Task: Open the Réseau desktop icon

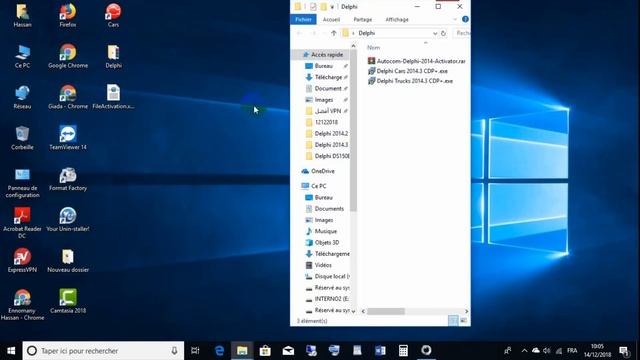Action: coord(22,97)
